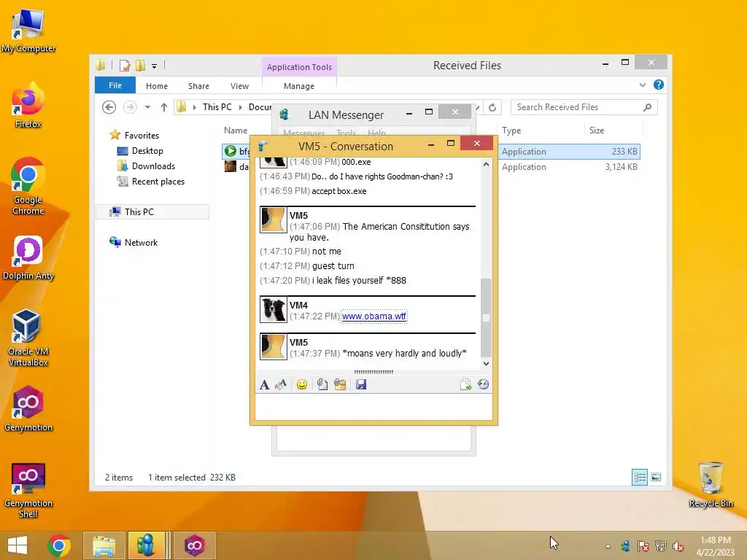Click the Refresh button in address bar
747x560 pixels.
492,108
